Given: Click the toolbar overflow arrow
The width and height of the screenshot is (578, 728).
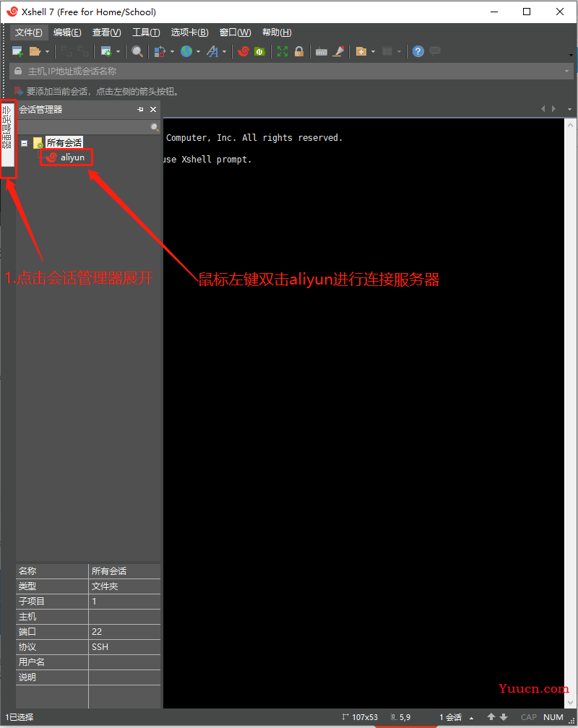Looking at the screenshot, I should pos(571,55).
